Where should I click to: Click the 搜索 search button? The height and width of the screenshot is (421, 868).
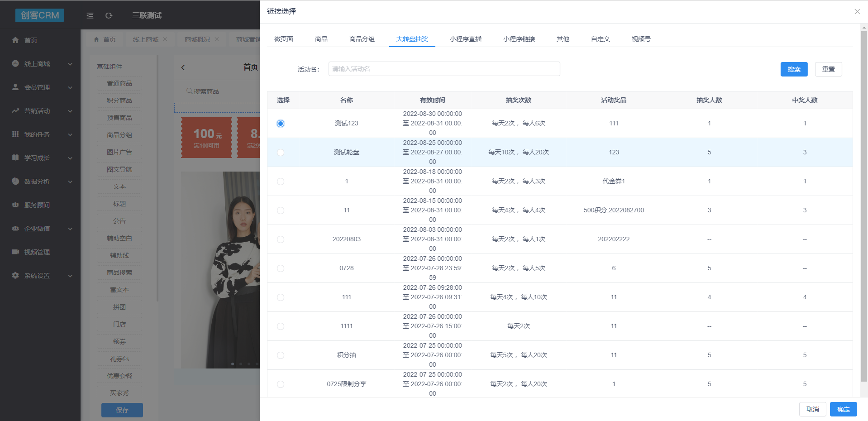click(794, 69)
